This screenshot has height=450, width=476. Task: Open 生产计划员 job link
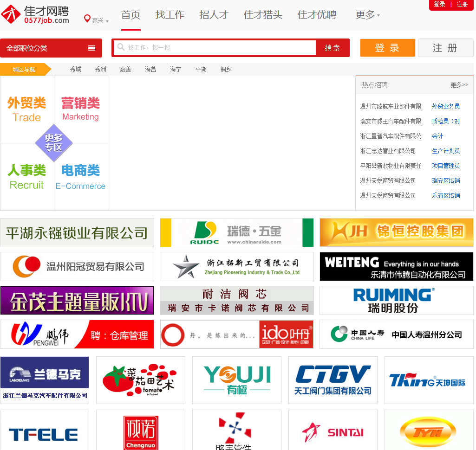446,151
